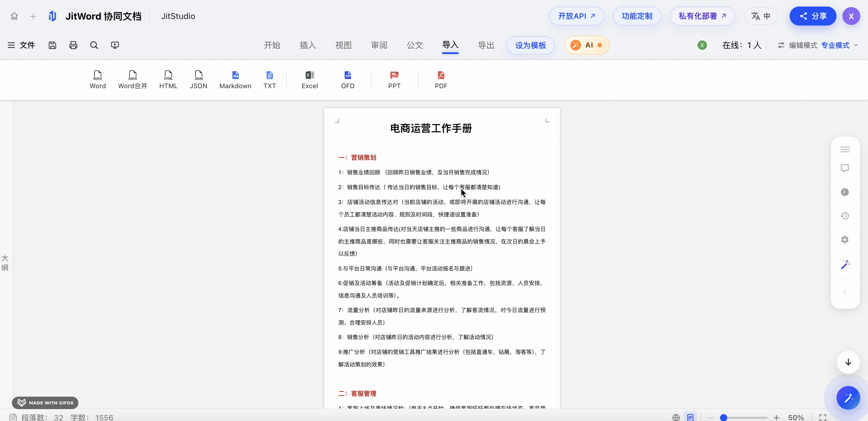Toggle page layout view in status bar
This screenshot has width=868, height=421.
(x=690, y=418)
